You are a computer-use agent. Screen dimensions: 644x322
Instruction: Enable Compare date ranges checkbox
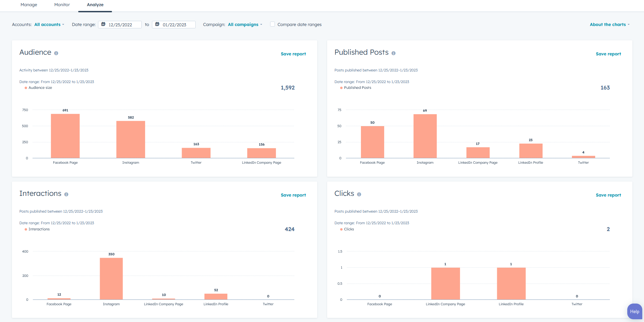pyautogui.click(x=272, y=24)
